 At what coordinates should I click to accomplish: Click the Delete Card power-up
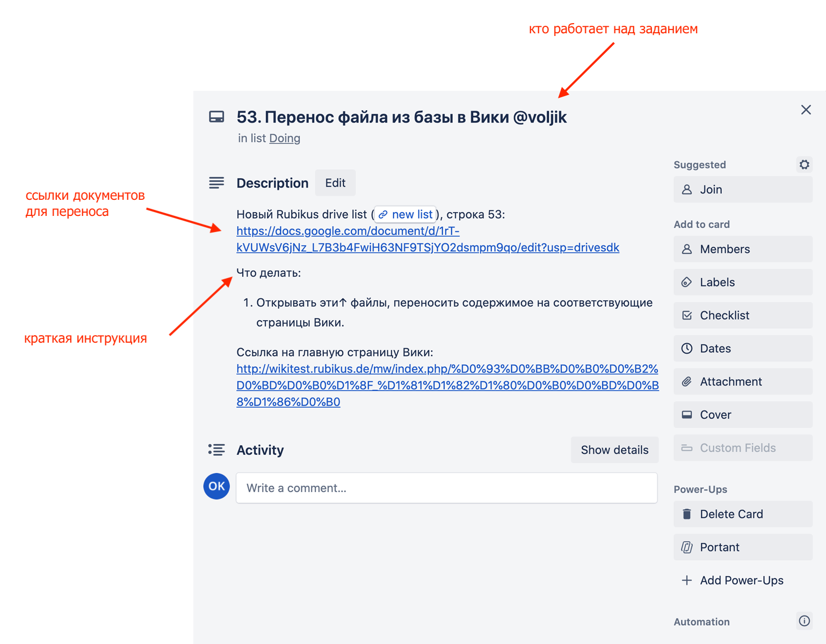pyautogui.click(x=742, y=515)
